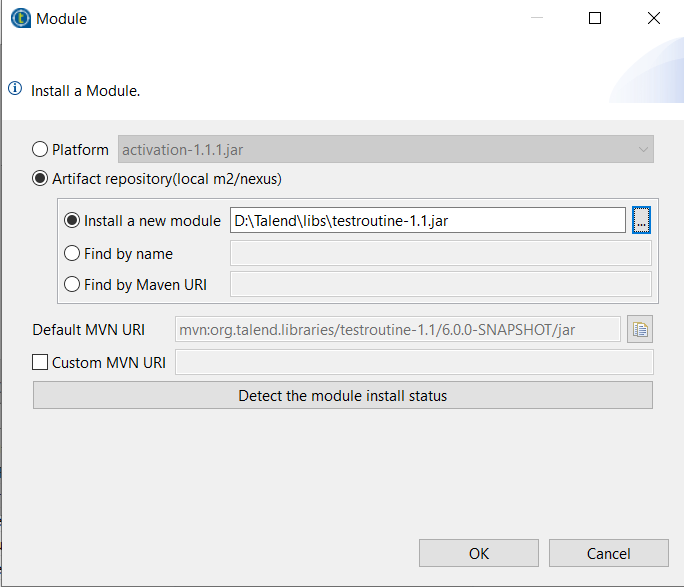The height and width of the screenshot is (587, 684).
Task: Maximize the Module dialog window
Action: point(595,18)
